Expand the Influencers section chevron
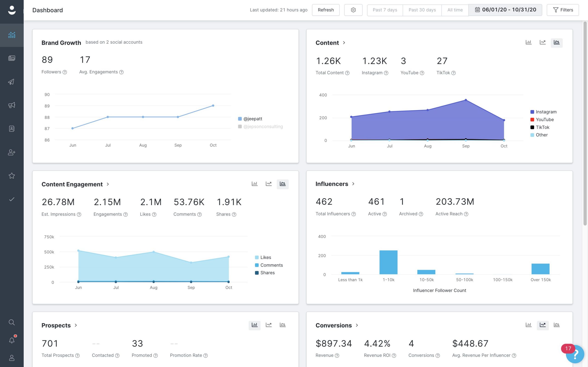The height and width of the screenshot is (367, 588). [x=353, y=184]
